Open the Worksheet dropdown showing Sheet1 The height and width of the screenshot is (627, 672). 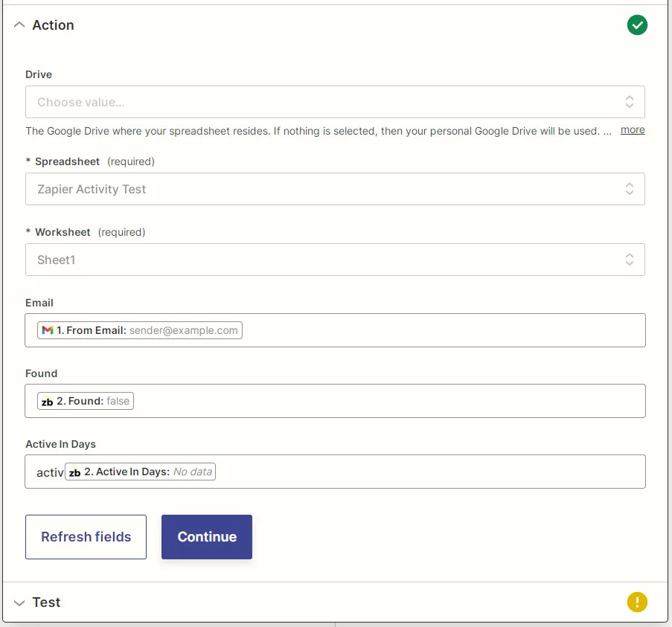335,259
